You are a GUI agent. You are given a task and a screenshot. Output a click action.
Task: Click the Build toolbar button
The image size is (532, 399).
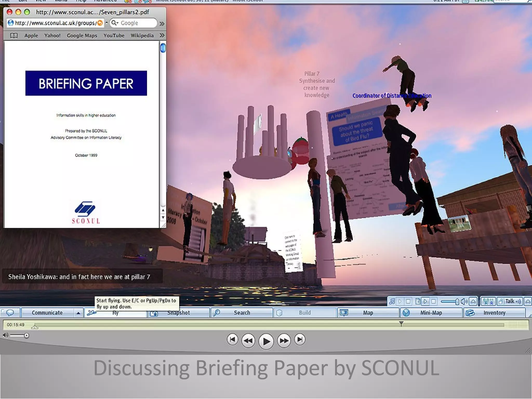[x=305, y=313]
